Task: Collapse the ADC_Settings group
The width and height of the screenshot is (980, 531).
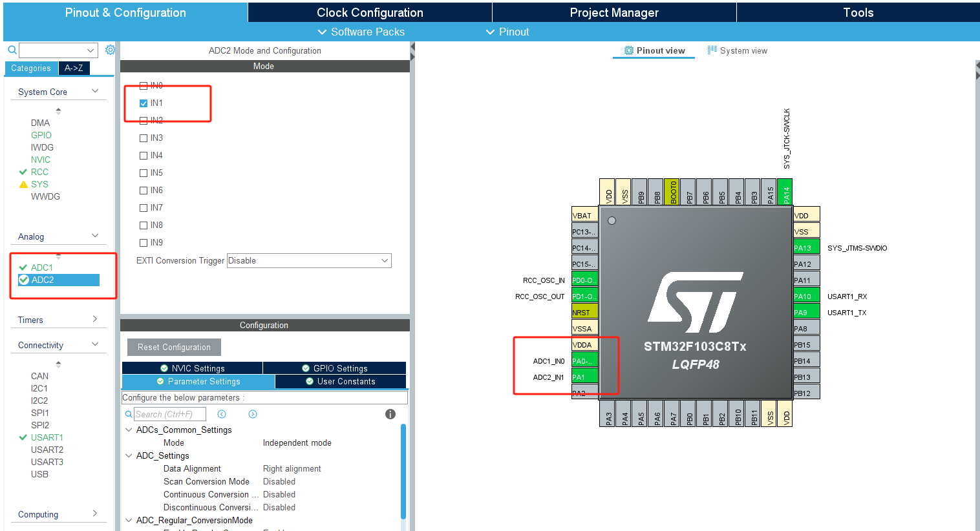Action: pyautogui.click(x=129, y=455)
